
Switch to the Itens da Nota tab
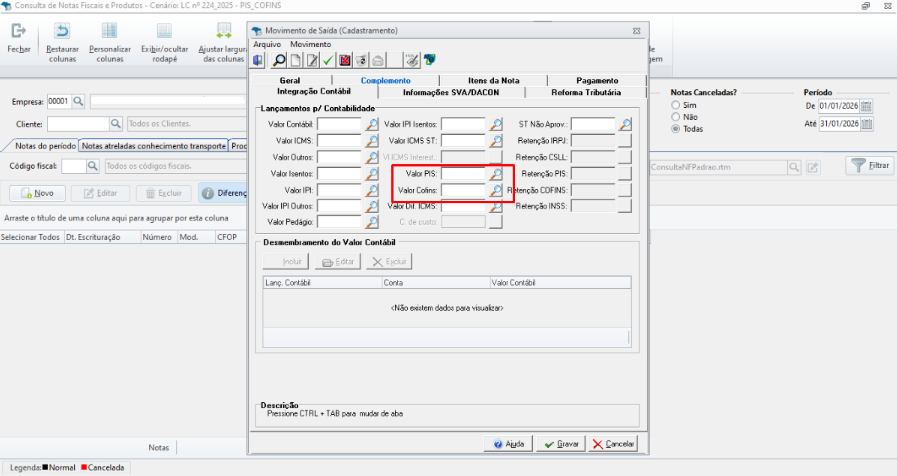pos(494,80)
